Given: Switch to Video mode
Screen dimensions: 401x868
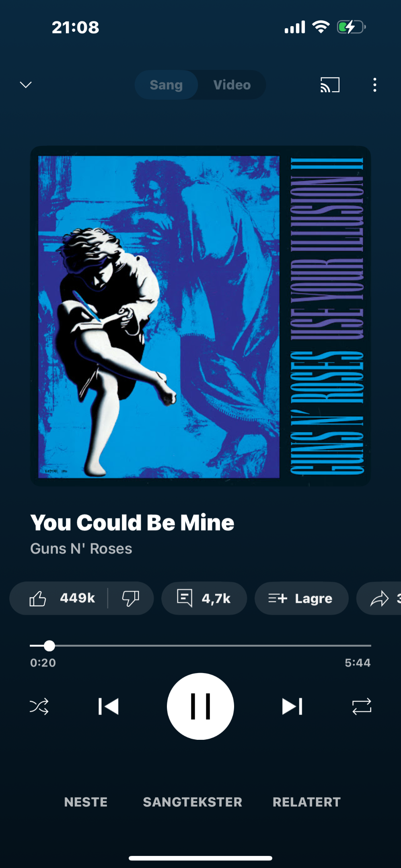Looking at the screenshot, I should [x=232, y=85].
